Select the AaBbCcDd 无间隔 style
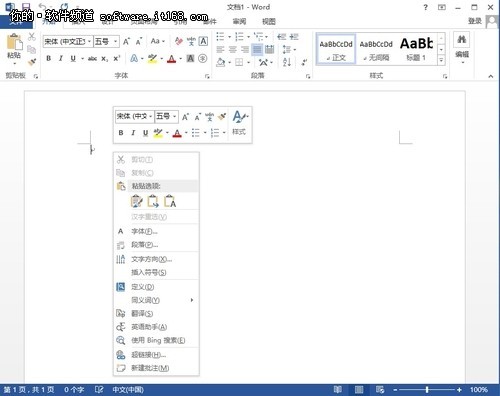Image resolution: width=500 pixels, height=396 pixels. click(376, 49)
